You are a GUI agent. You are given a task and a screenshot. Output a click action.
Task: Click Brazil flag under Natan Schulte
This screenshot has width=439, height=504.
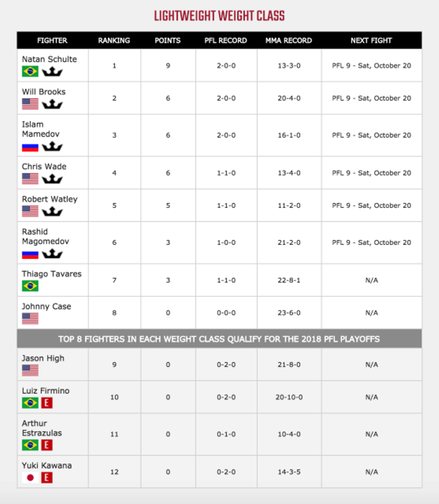coord(30,72)
